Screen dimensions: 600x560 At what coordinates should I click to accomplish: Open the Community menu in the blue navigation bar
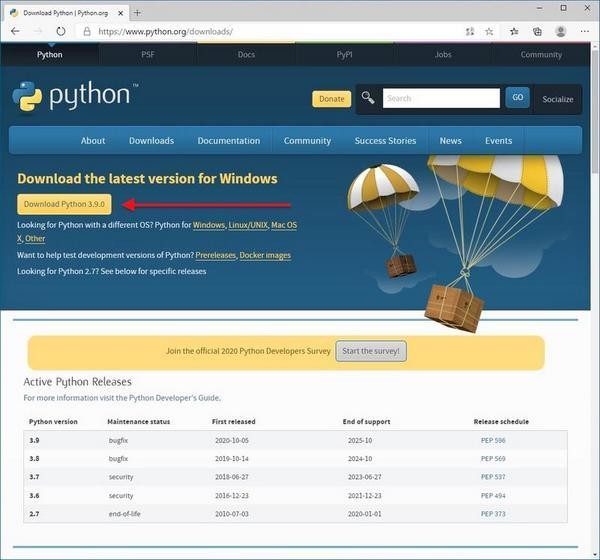307,141
